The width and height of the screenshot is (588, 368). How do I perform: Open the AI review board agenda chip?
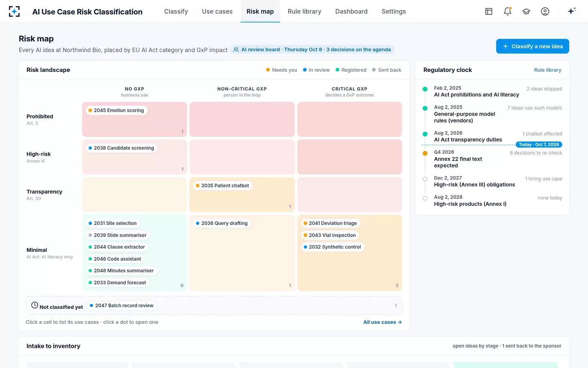(x=312, y=49)
